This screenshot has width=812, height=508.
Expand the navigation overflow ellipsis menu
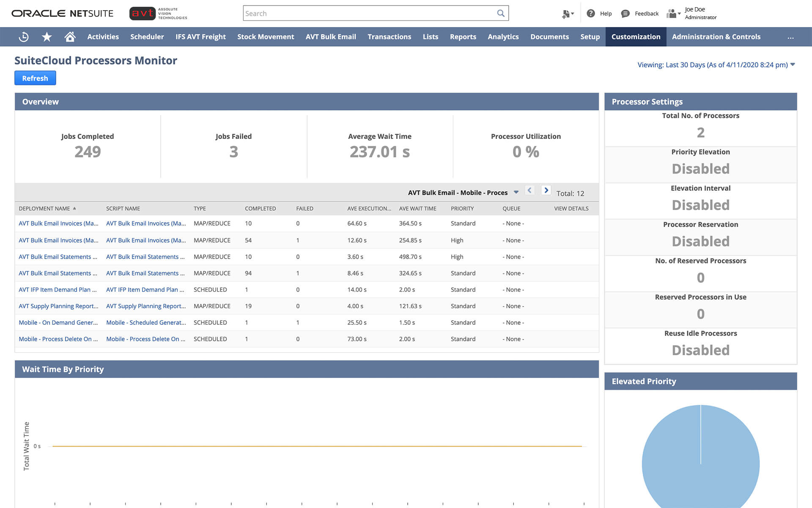point(790,37)
